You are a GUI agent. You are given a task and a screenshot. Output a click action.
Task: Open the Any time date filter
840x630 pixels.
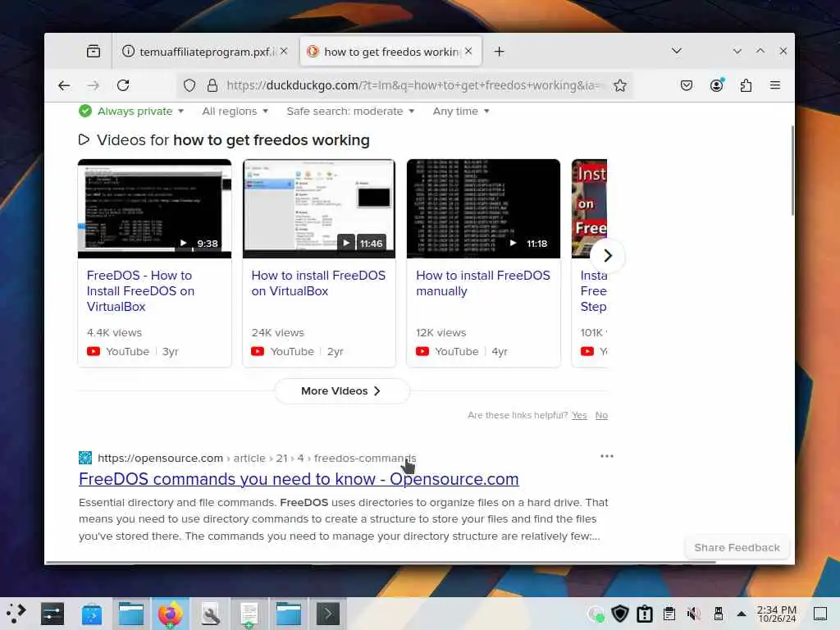pyautogui.click(x=461, y=111)
